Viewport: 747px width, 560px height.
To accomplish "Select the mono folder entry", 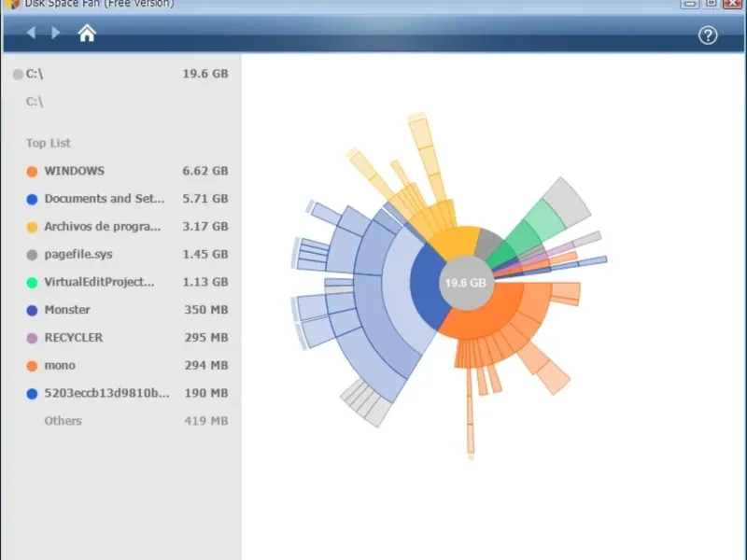I will coord(60,365).
